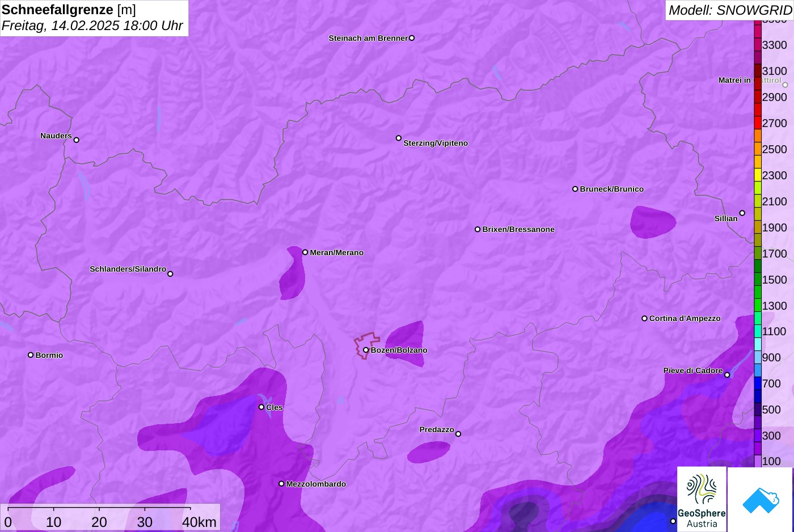Select the Nauders town marker
This screenshot has width=794, height=532.
(x=77, y=140)
